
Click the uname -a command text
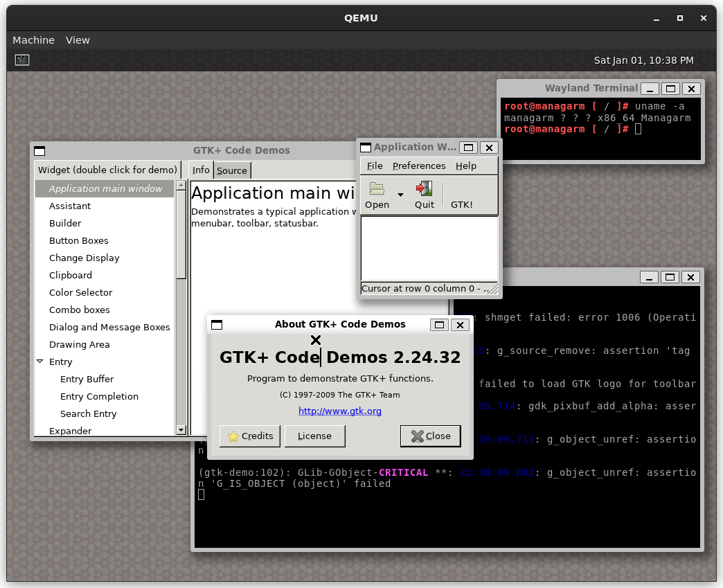pyautogui.click(x=659, y=107)
